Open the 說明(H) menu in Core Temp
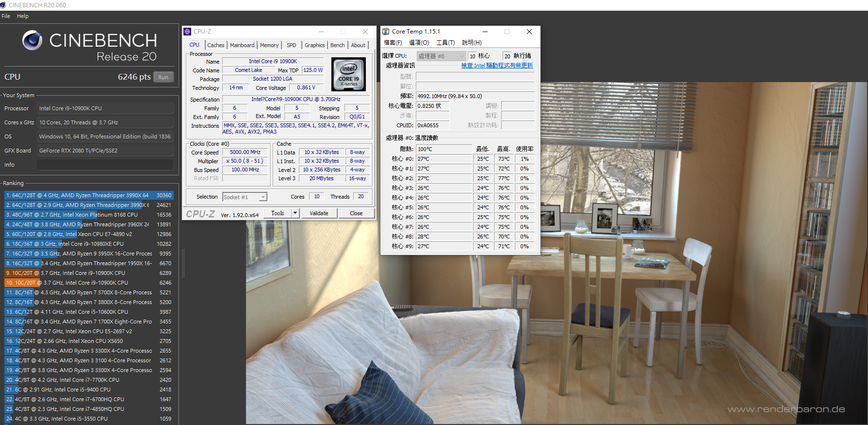 472,43
